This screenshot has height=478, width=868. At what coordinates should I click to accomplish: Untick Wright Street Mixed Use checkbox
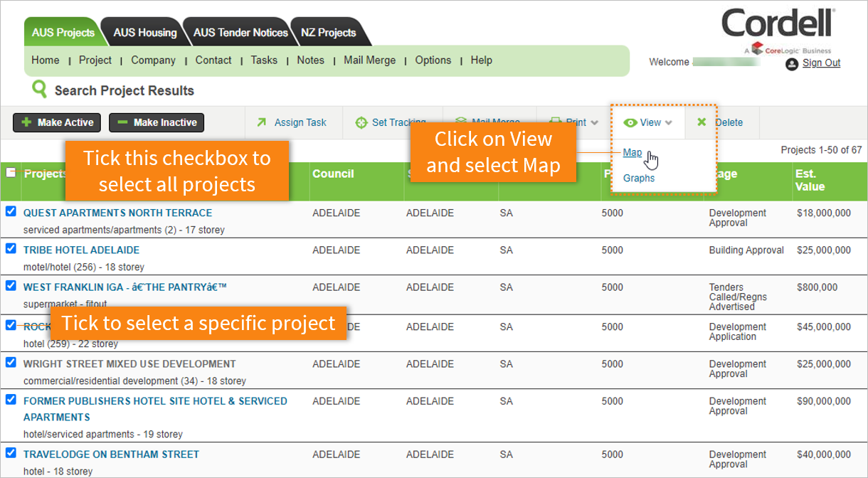pos(11,362)
